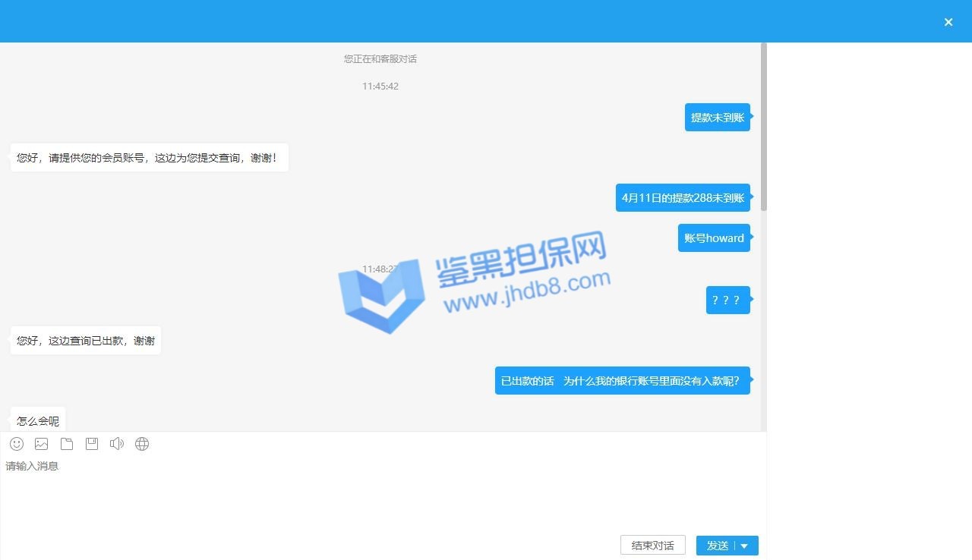
Task: Open the emoji picker
Action: click(x=17, y=444)
